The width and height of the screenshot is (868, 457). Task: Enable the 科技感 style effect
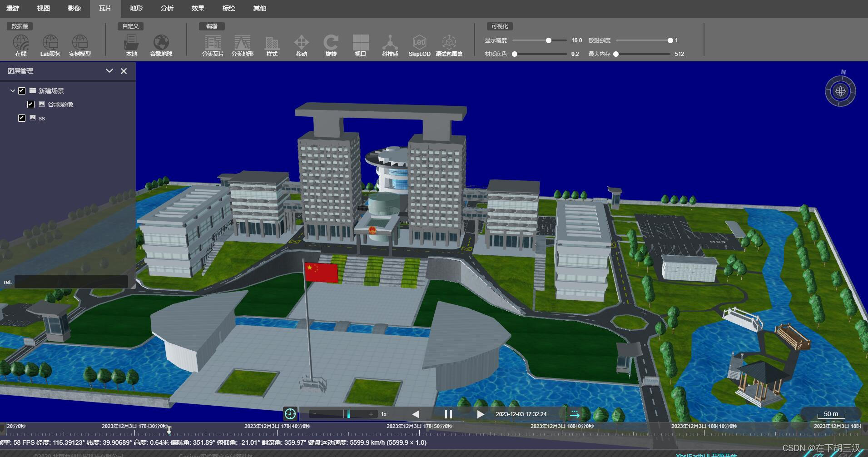[390, 45]
